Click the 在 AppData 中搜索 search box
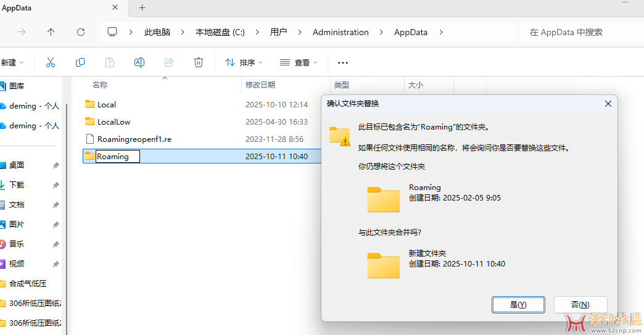This screenshot has width=644, height=335. tap(580, 32)
